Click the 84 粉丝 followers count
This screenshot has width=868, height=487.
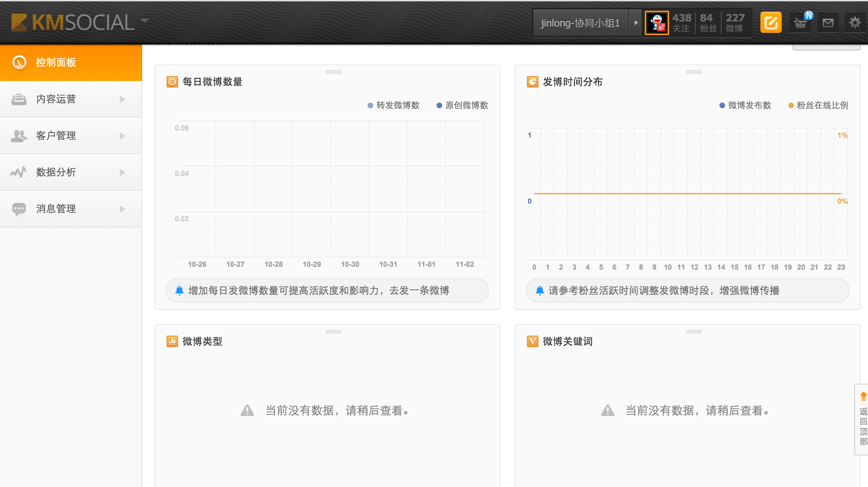pos(708,23)
